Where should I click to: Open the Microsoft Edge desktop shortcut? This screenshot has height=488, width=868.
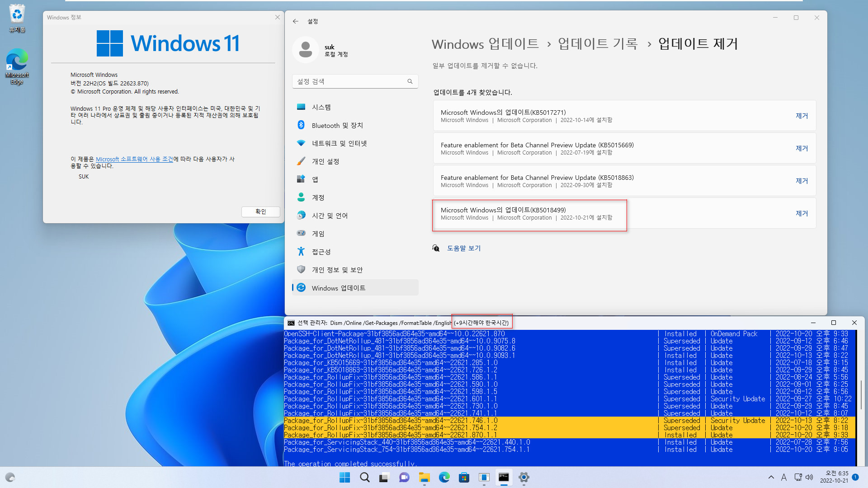coord(17,66)
